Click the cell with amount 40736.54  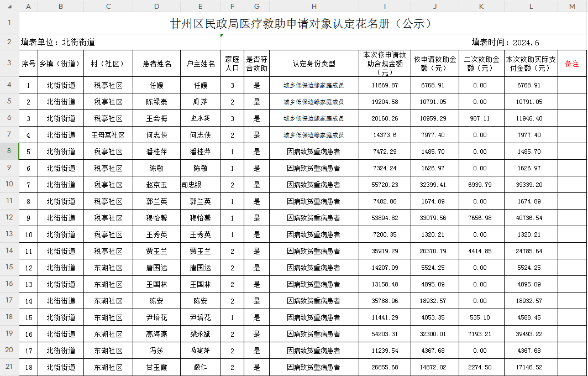pyautogui.click(x=531, y=218)
